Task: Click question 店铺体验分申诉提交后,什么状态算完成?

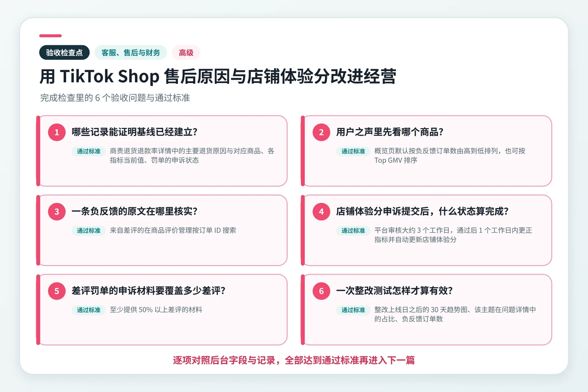Action: click(x=422, y=211)
